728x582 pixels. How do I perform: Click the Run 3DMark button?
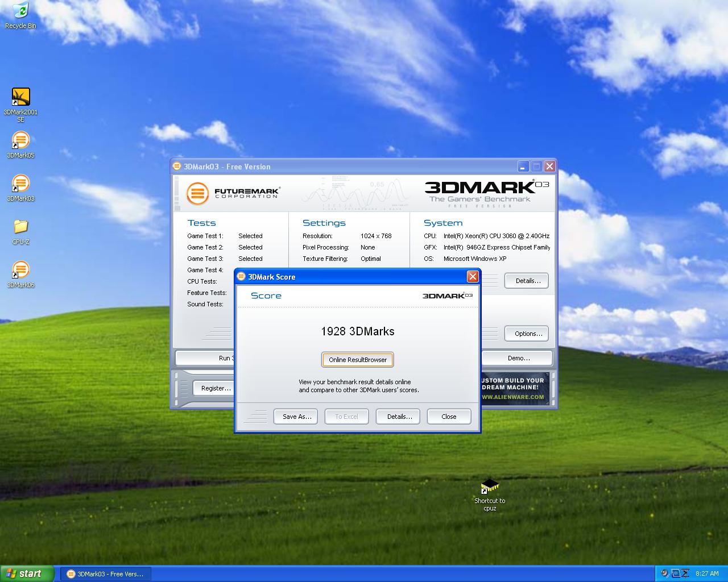[205, 358]
